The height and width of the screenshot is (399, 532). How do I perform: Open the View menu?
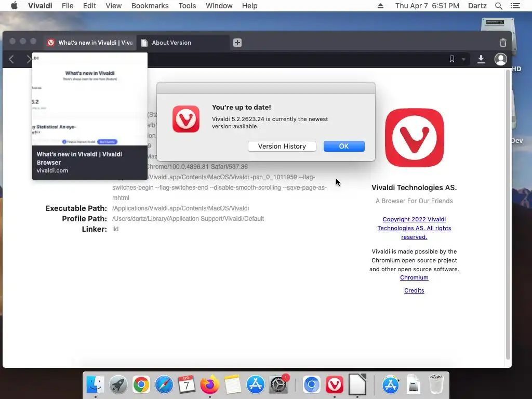(x=113, y=6)
